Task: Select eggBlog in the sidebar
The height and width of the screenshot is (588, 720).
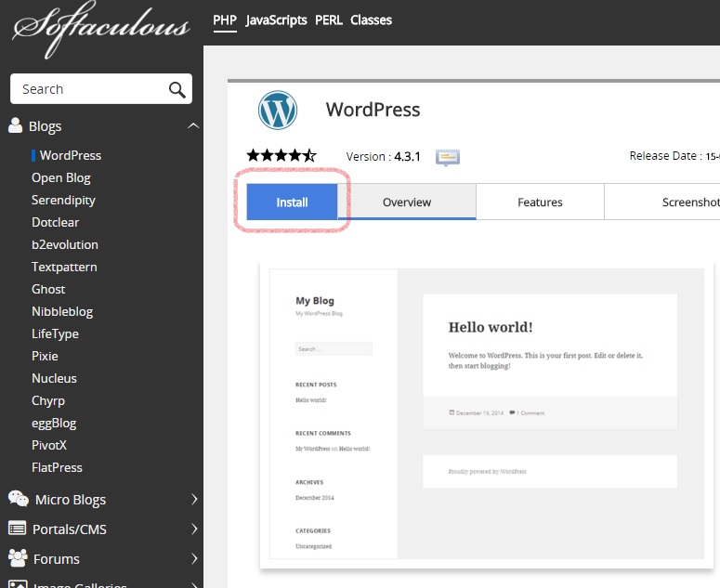Action: pos(54,424)
